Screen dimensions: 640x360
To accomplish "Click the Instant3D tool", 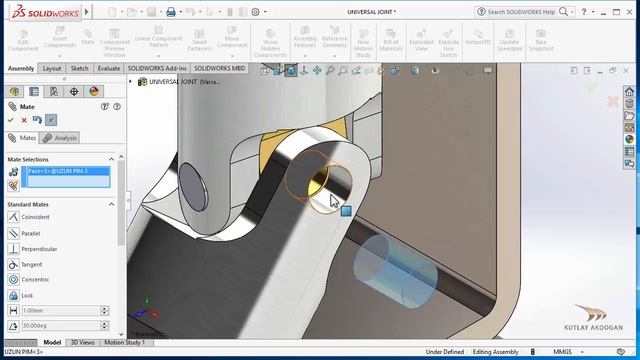I will click(478, 37).
